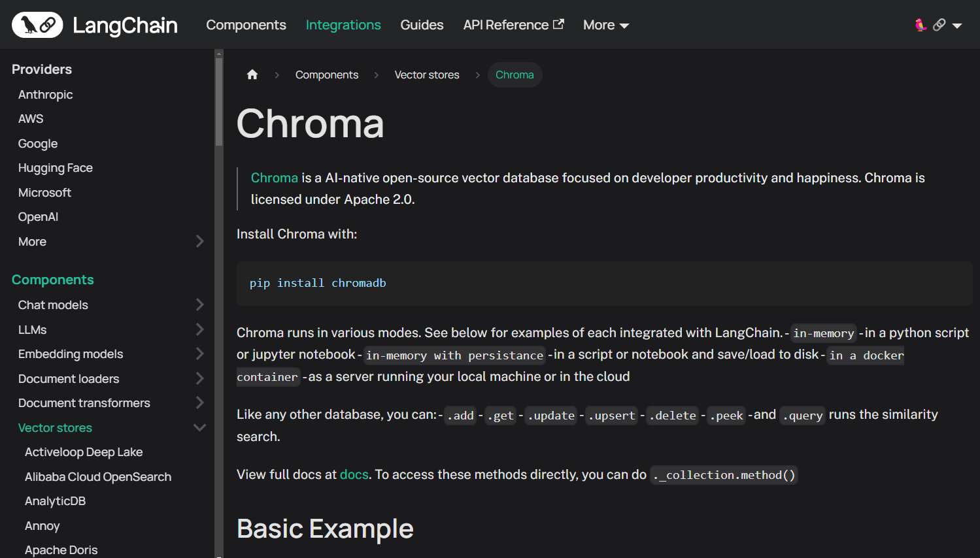Image resolution: width=980 pixels, height=558 pixels.
Task: Click the home breadcrumb icon
Action: (252, 74)
